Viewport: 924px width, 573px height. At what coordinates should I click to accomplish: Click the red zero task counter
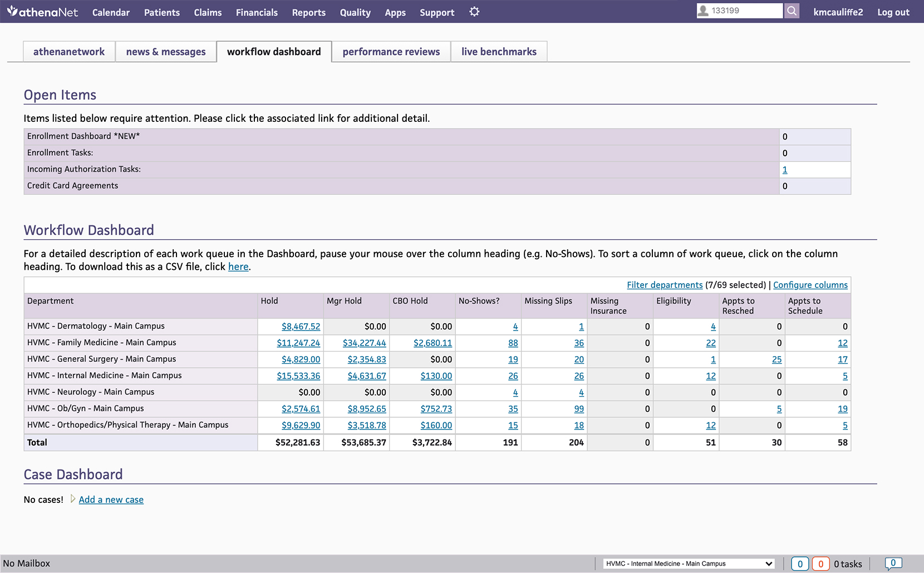820,564
